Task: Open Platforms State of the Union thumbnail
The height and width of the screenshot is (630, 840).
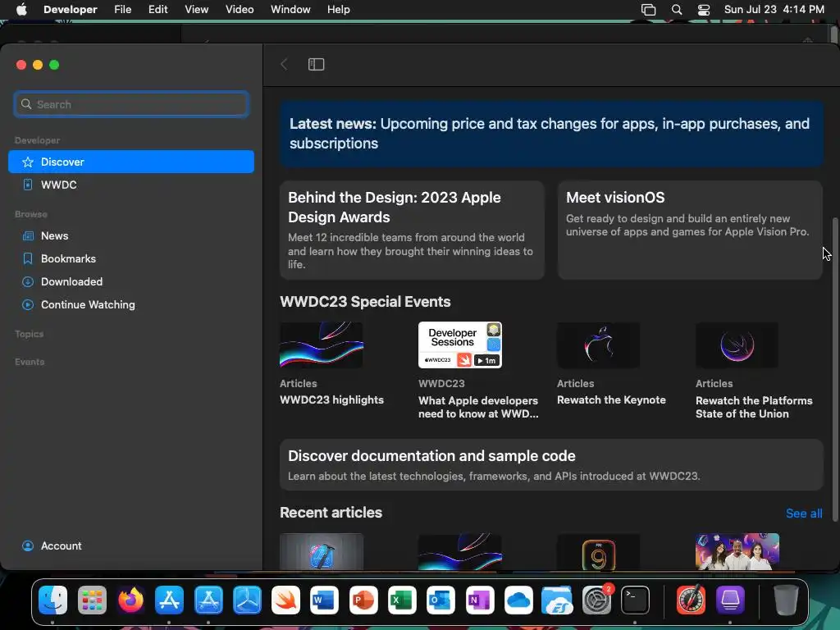Action: pyautogui.click(x=737, y=345)
